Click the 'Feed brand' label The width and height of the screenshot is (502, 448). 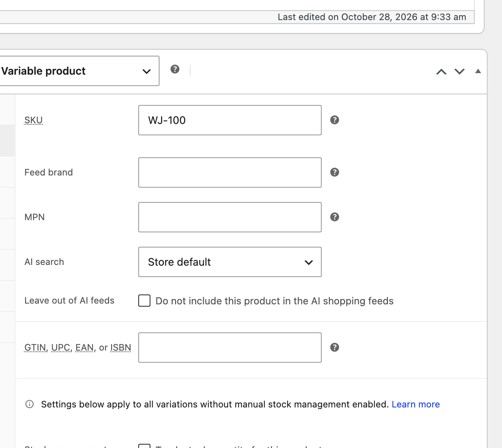click(48, 172)
